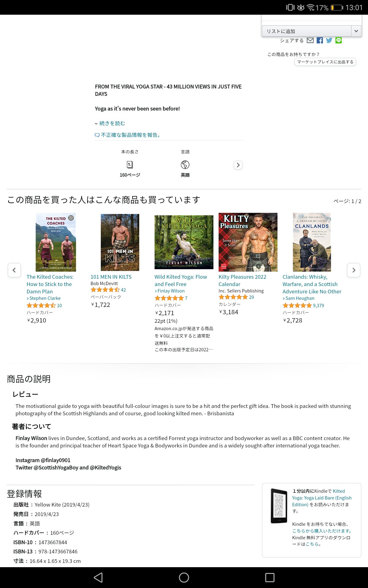This screenshot has height=588, width=368.
Task: Tap the Android home circle button
Action: point(184,578)
